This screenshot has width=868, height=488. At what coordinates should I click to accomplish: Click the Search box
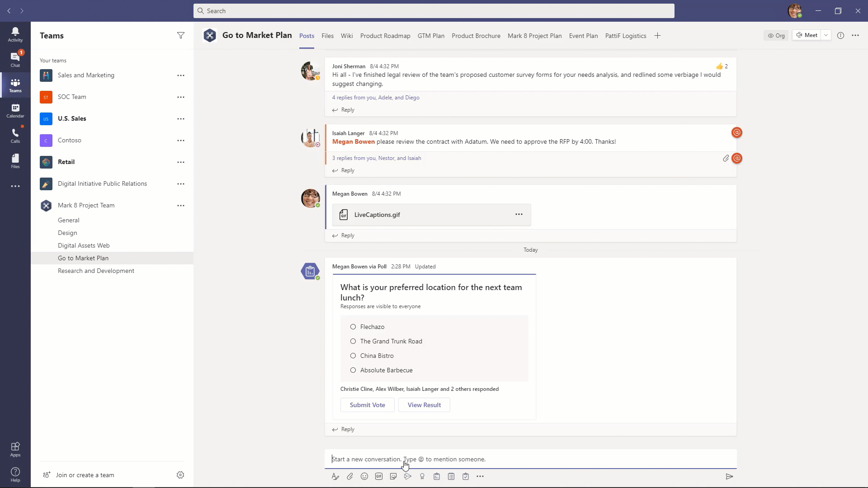click(x=434, y=11)
